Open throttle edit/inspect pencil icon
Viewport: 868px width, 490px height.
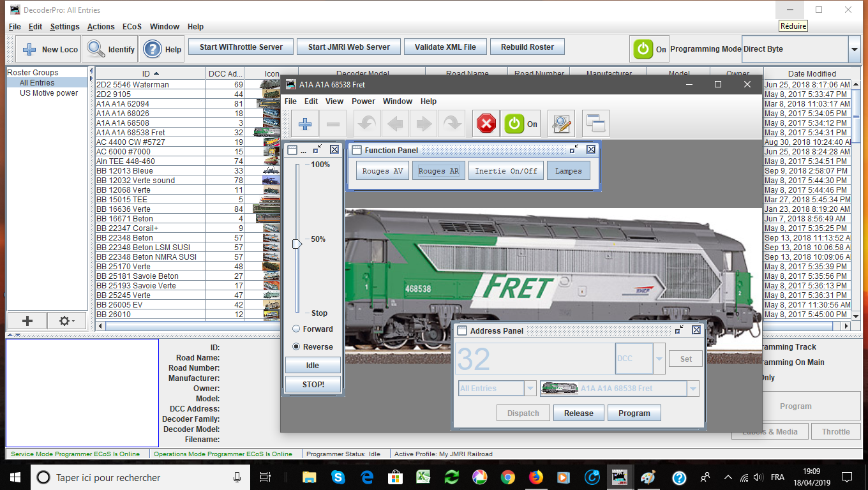(561, 124)
